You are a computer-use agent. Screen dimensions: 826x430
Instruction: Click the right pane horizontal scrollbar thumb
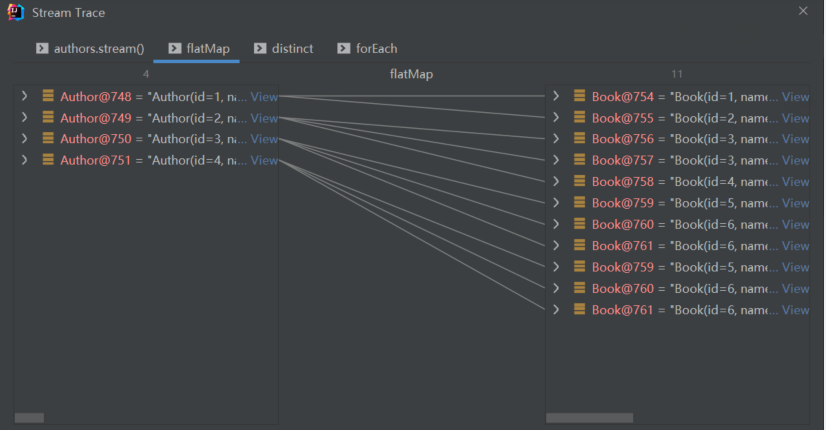click(x=589, y=417)
